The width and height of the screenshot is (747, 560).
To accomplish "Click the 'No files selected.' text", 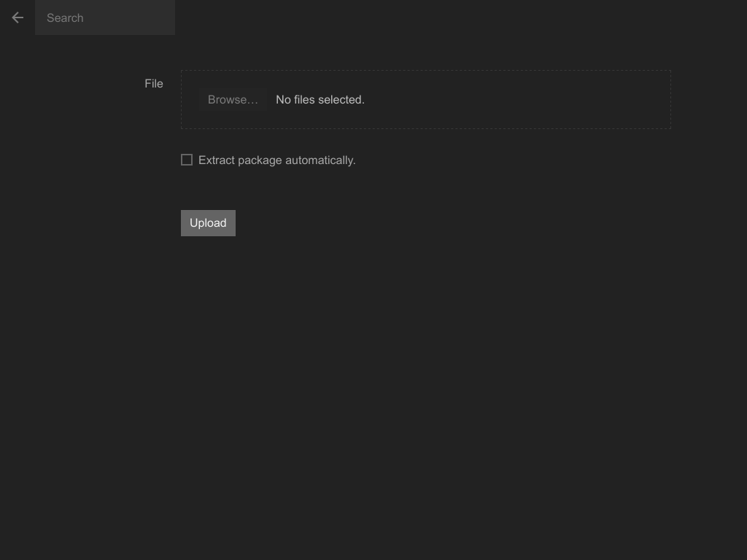I will (x=320, y=100).
